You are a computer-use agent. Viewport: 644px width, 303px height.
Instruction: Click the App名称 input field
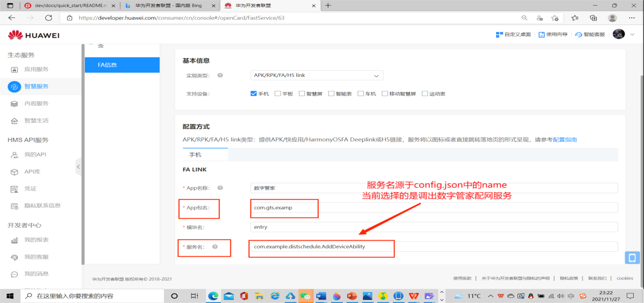click(434, 188)
